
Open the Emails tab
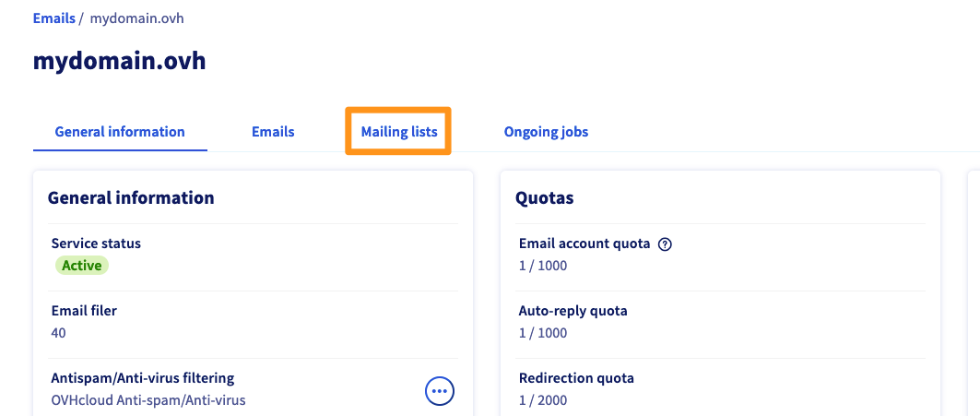273,132
